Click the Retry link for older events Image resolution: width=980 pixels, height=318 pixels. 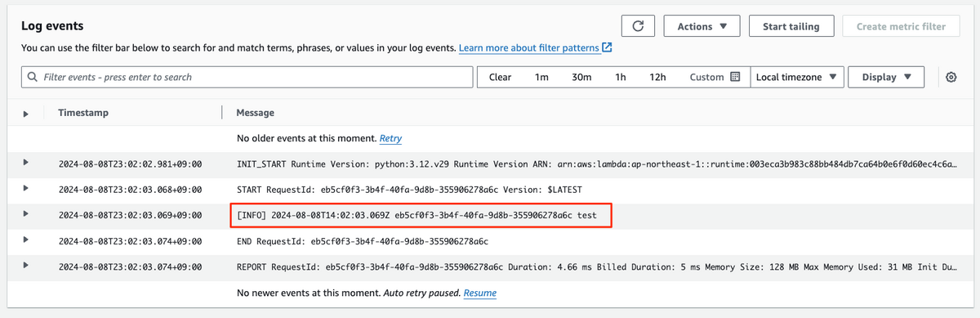[390, 138]
